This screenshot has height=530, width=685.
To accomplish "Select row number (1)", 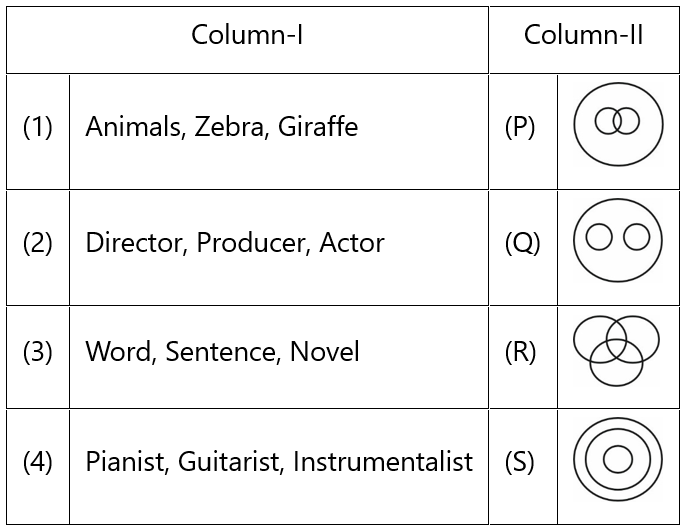I will tap(38, 128).
